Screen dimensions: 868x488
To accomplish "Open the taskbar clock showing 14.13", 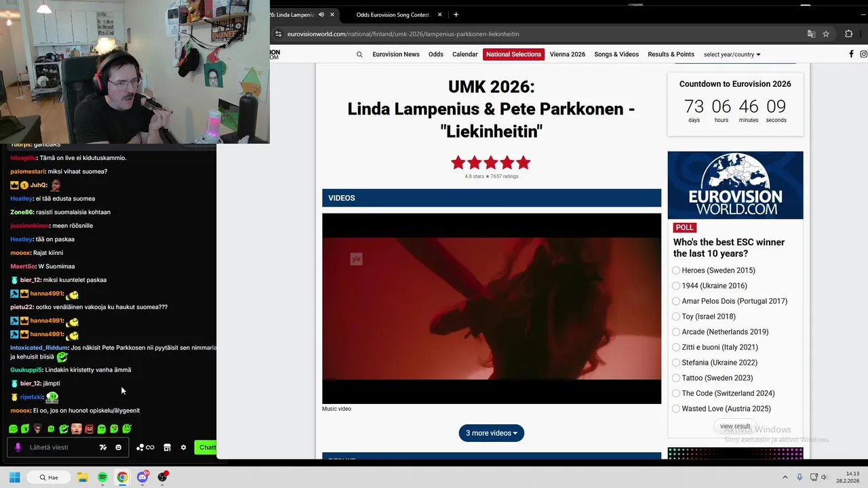I will pyautogui.click(x=848, y=477).
